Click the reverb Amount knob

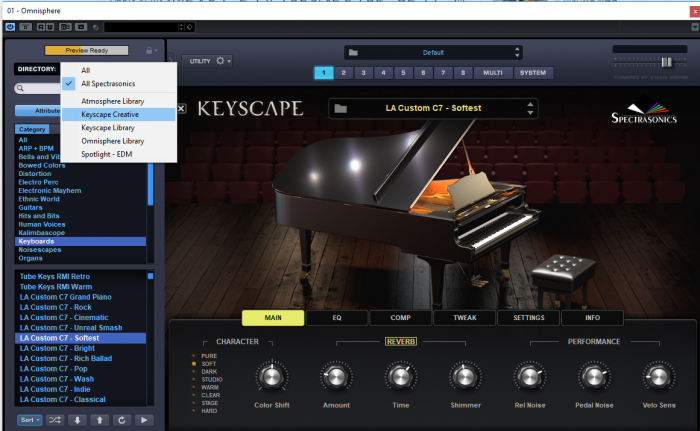336,377
